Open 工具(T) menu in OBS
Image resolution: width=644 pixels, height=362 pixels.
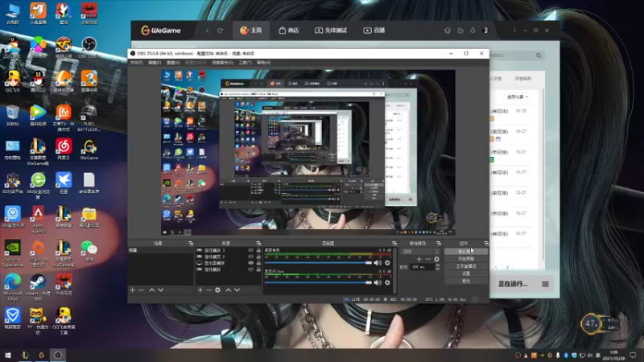coord(245,63)
